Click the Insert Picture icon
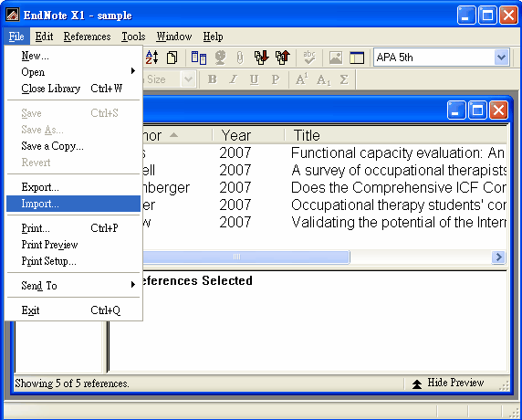 pos(336,58)
